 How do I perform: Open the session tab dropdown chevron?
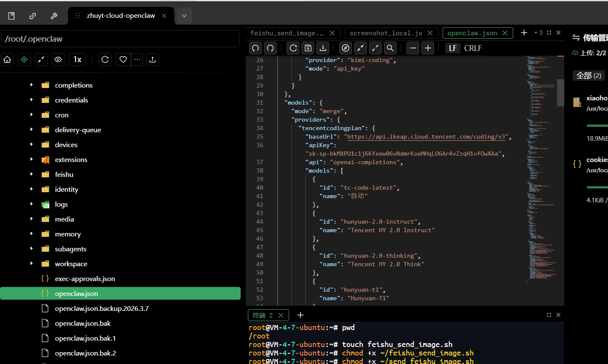coord(184,16)
